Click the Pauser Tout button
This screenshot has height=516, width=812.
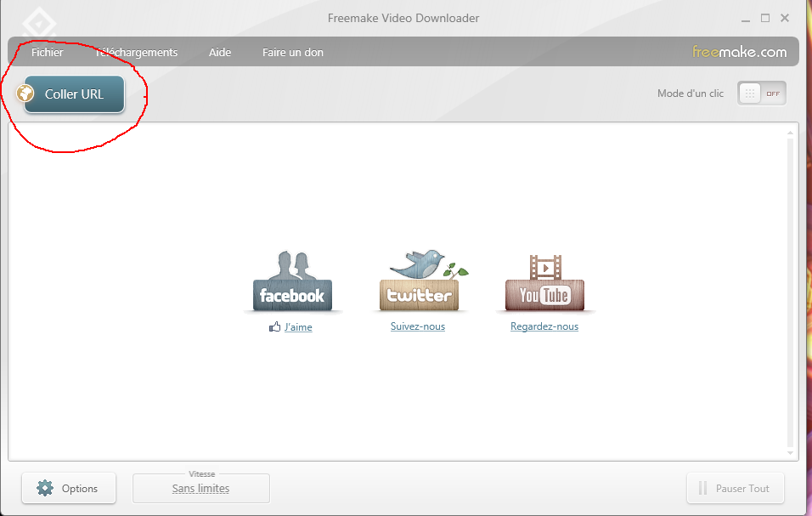coord(736,488)
